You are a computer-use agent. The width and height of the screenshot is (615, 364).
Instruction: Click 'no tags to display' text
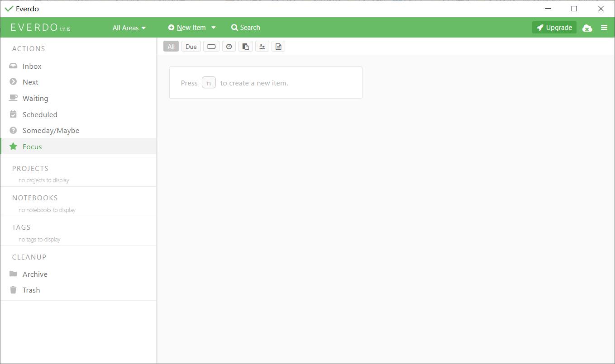[39, 240]
